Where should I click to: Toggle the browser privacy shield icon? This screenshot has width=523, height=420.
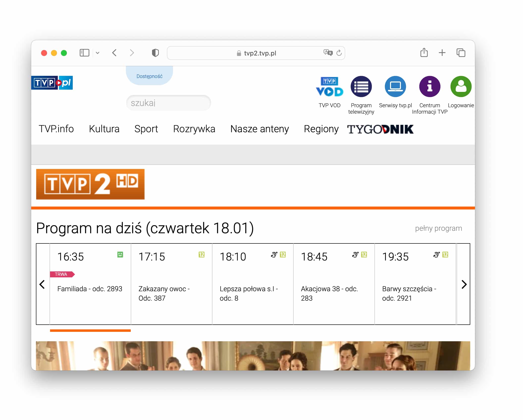point(155,53)
